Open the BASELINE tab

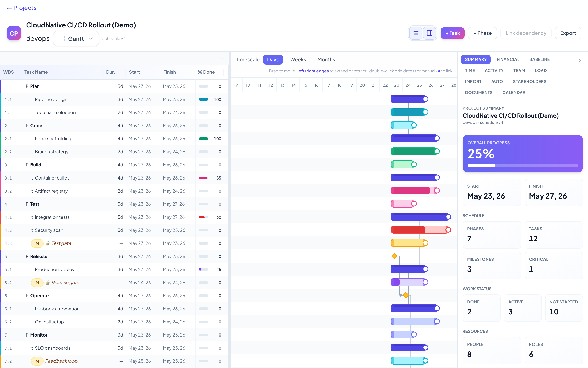coord(539,59)
